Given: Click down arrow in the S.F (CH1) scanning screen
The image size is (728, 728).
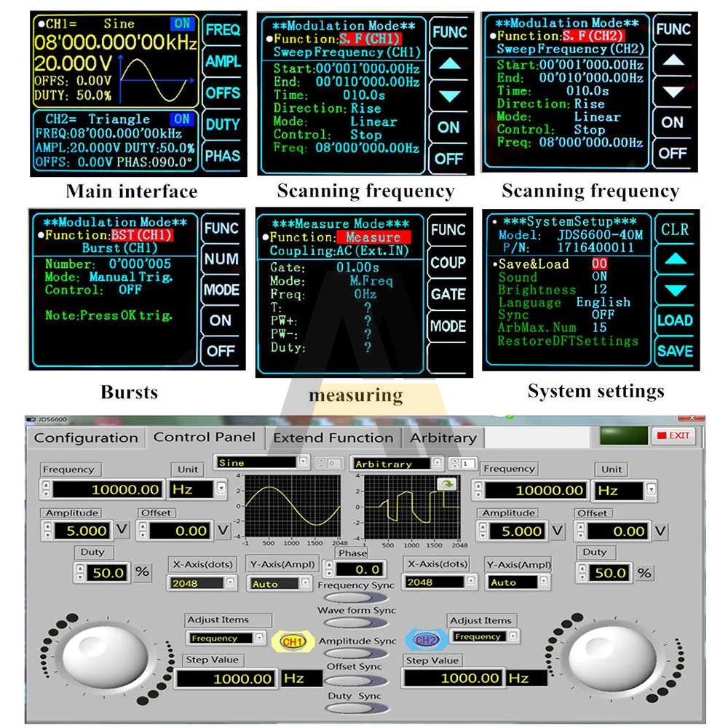Looking at the screenshot, I should pyautogui.click(x=449, y=96).
